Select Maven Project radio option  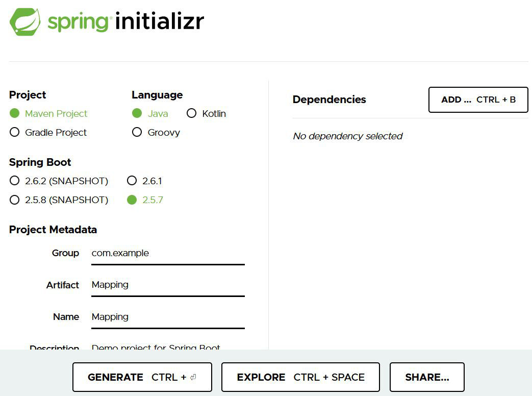[x=15, y=113]
